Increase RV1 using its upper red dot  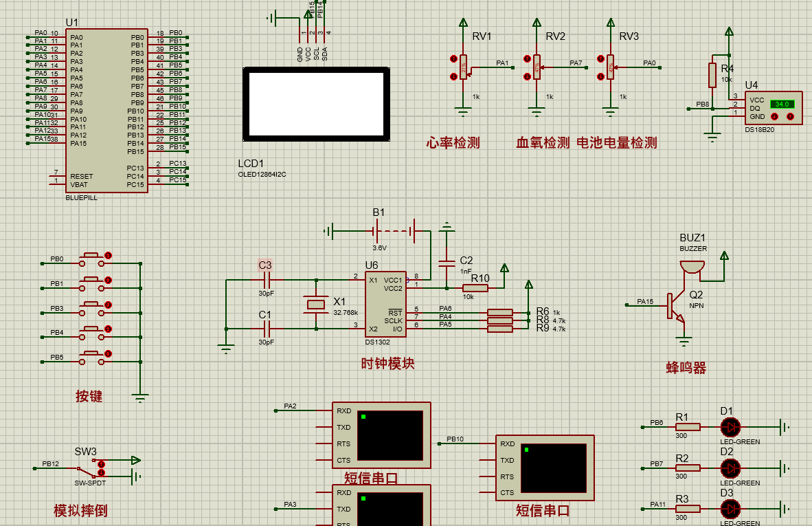[453, 59]
